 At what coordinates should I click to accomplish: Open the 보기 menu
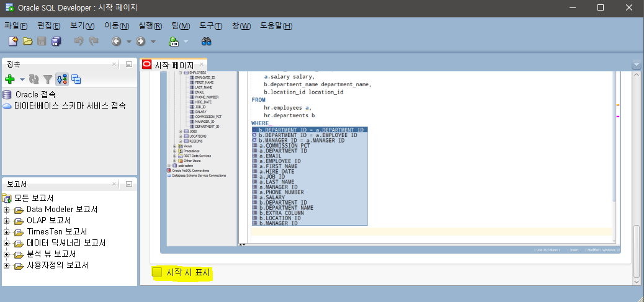[x=82, y=26]
